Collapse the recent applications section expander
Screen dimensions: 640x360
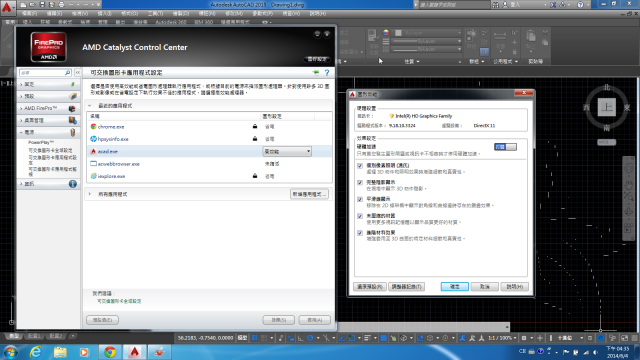pos(90,106)
